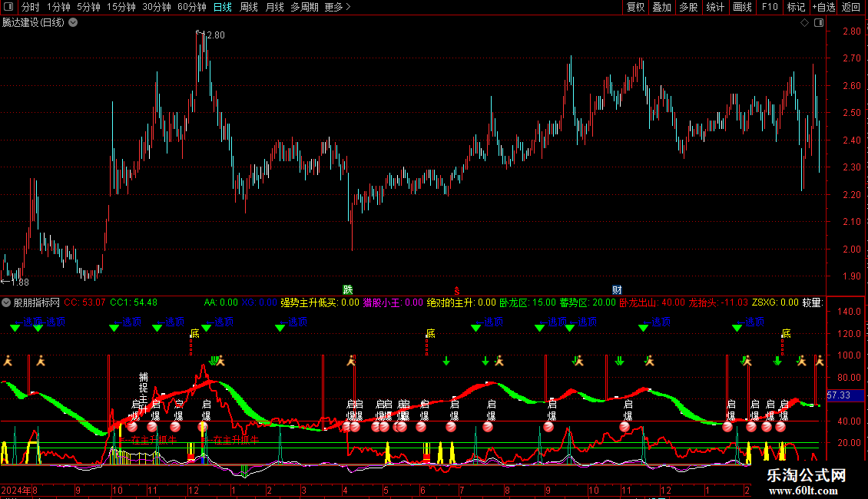
Task: Click the diamond icon at chart top-right
Action: 804,23
